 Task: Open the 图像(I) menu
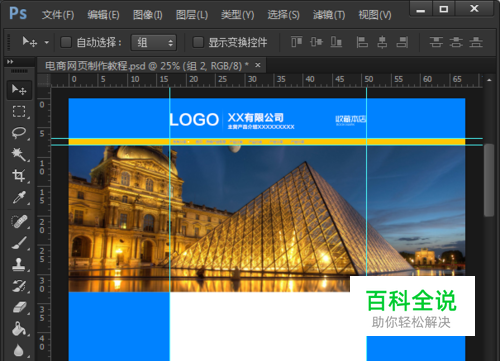(x=148, y=15)
